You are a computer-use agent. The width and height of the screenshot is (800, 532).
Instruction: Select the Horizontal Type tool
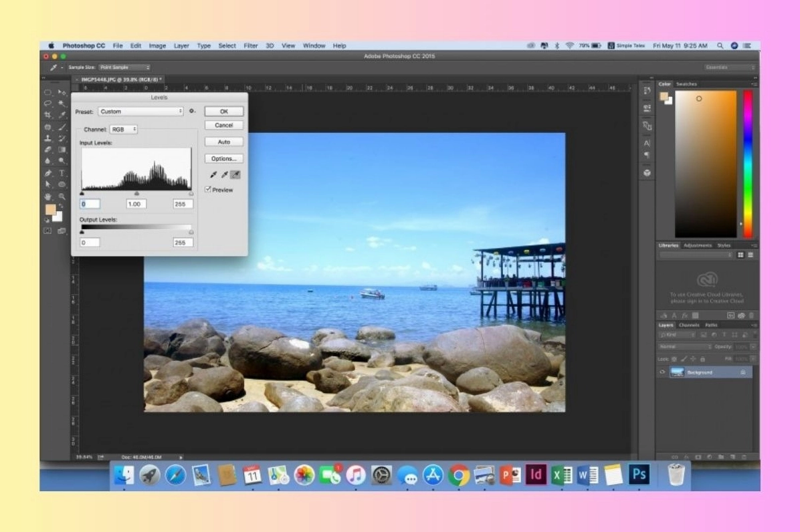pyautogui.click(x=62, y=172)
